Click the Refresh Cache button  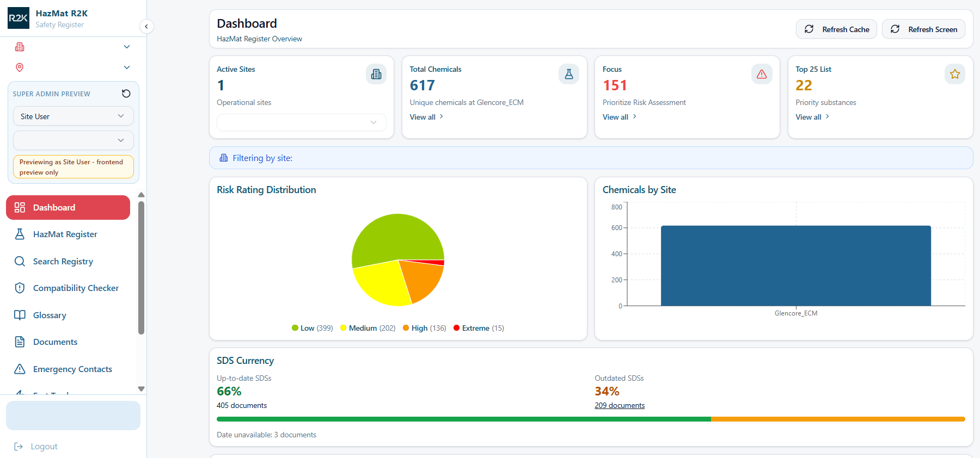coord(836,29)
